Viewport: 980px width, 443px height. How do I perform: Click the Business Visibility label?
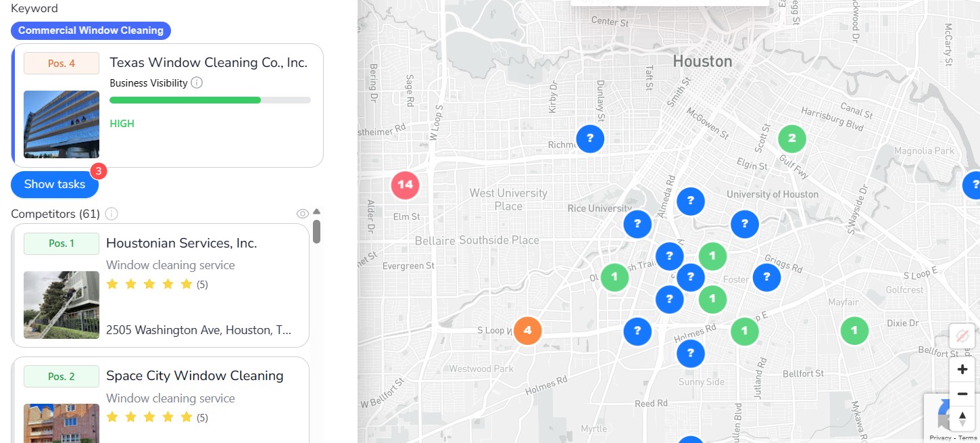coord(149,83)
